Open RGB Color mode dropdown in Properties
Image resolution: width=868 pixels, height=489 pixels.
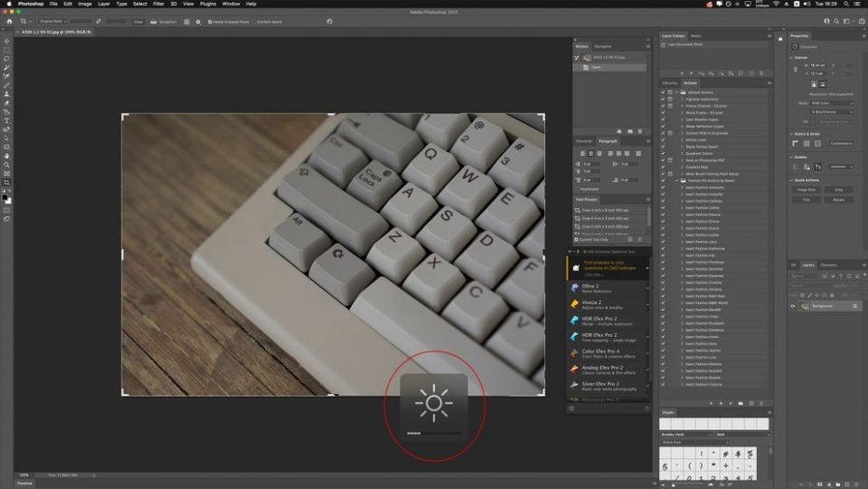(832, 103)
